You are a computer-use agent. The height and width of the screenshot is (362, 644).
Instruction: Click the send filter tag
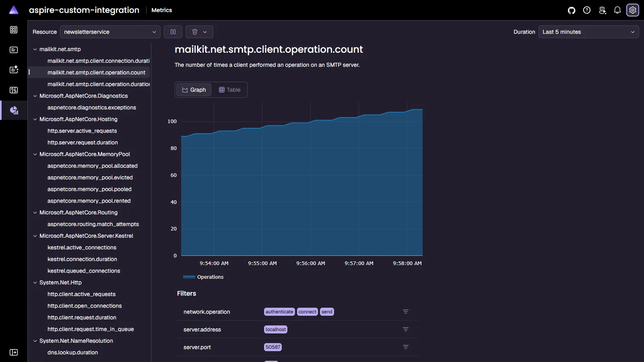(327, 312)
